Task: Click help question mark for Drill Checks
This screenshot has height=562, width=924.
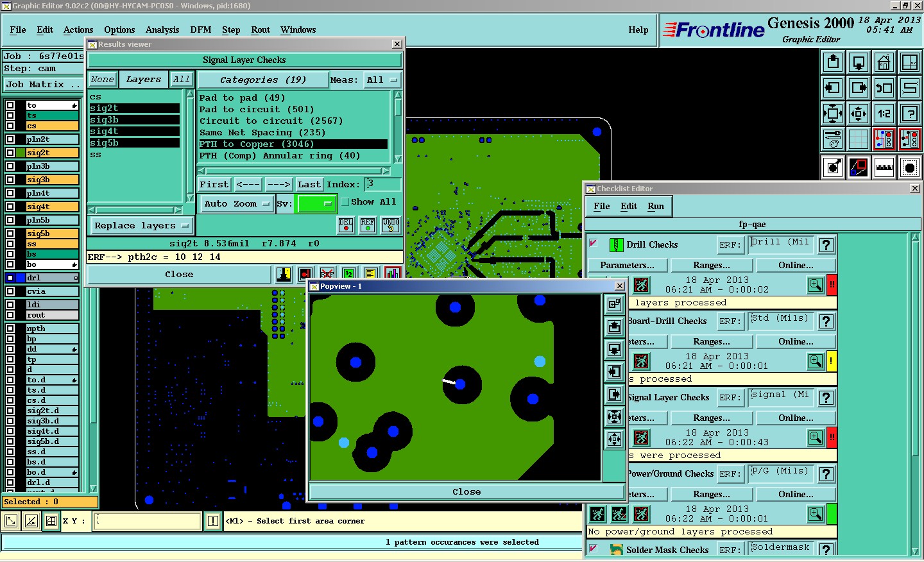Action: point(826,244)
